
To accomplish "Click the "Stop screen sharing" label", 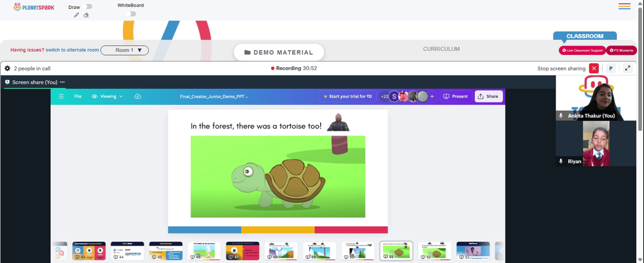I will pyautogui.click(x=562, y=68).
